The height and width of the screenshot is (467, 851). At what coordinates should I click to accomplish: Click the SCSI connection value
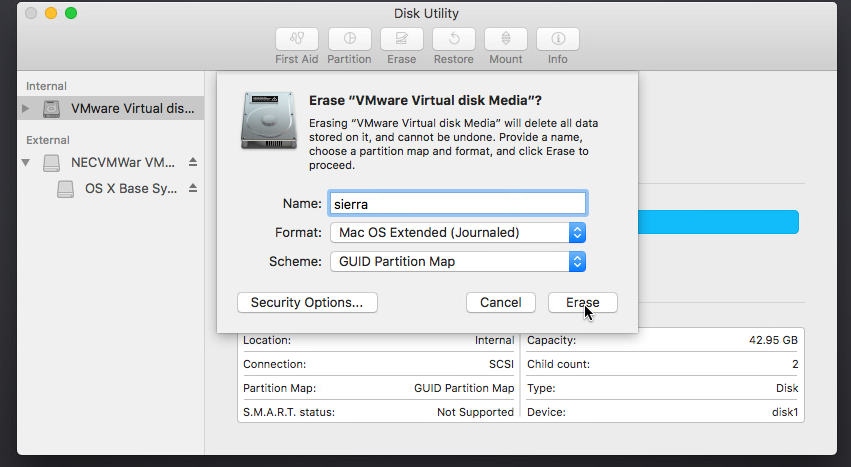click(501, 364)
